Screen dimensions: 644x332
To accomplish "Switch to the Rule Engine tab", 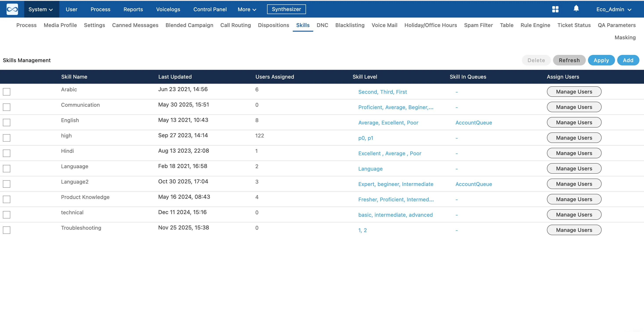I will [535, 25].
